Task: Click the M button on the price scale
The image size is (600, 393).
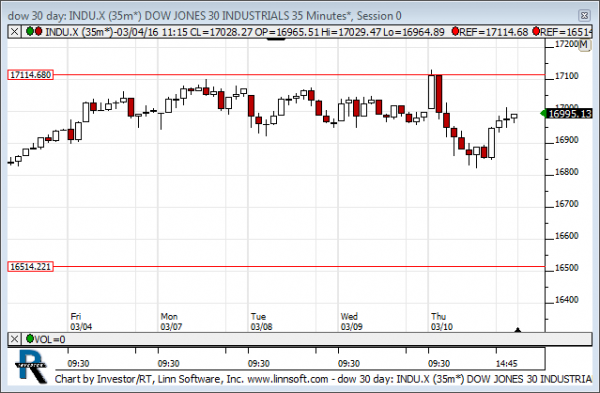Action: point(584,45)
